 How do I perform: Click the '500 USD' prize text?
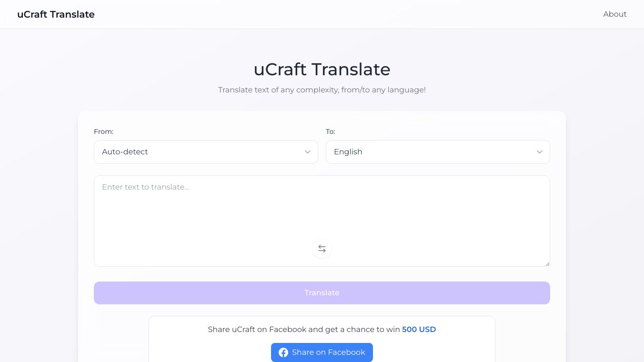coord(419,329)
